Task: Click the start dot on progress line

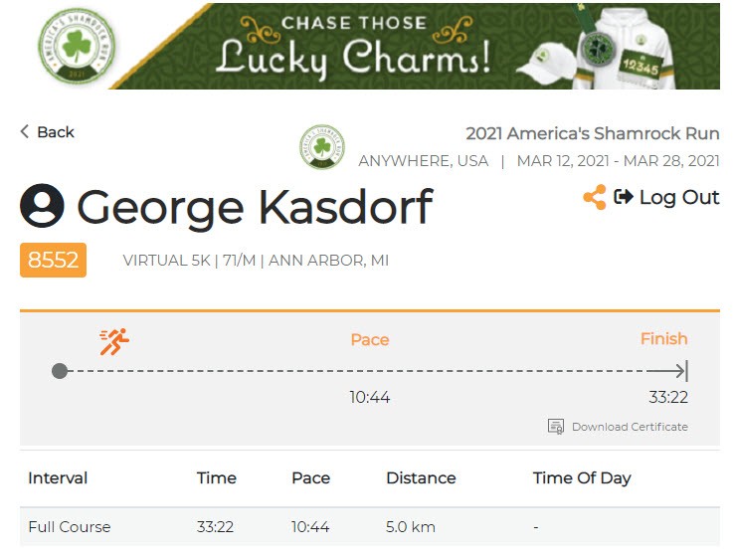Action: (x=60, y=371)
